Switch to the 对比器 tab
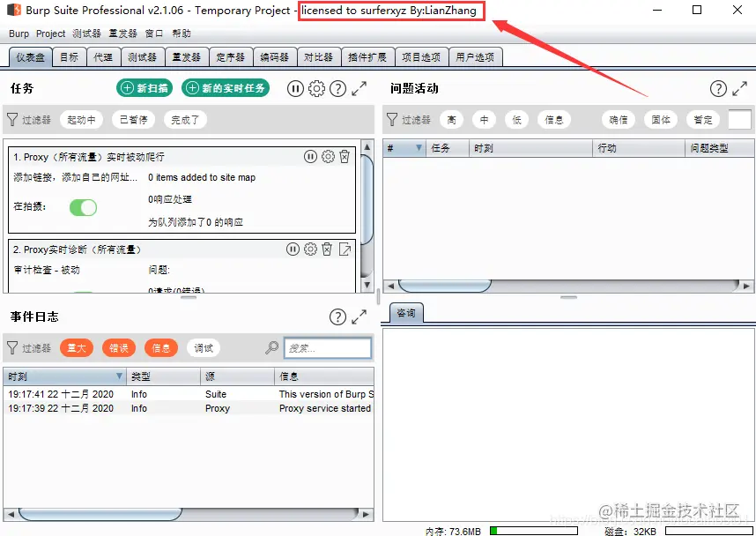Image resolution: width=756 pixels, height=536 pixels. (319, 57)
